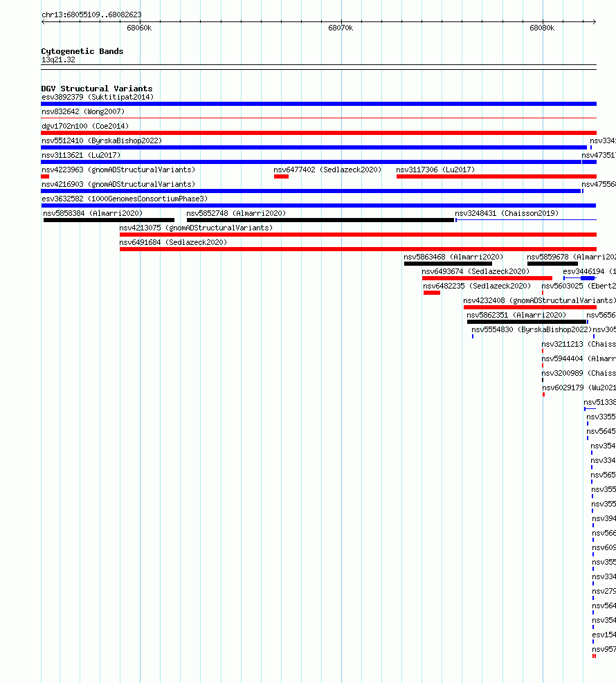Viewport: 616px width, 683px height.
Task: Click the red bar under nsv4232408
Action: coord(530,307)
